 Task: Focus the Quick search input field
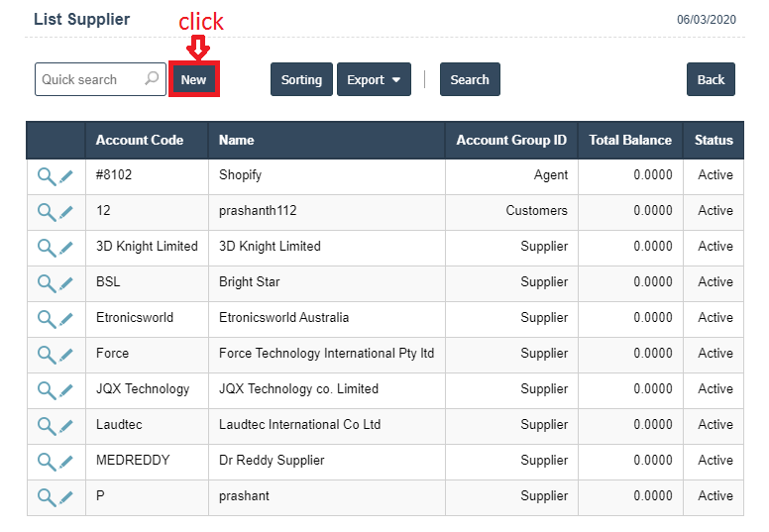[89, 79]
